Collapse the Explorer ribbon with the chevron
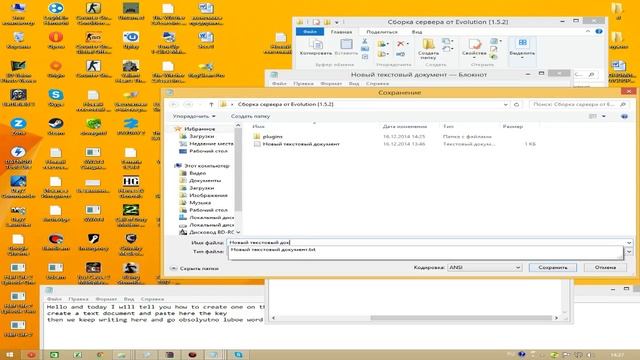 click(588, 32)
